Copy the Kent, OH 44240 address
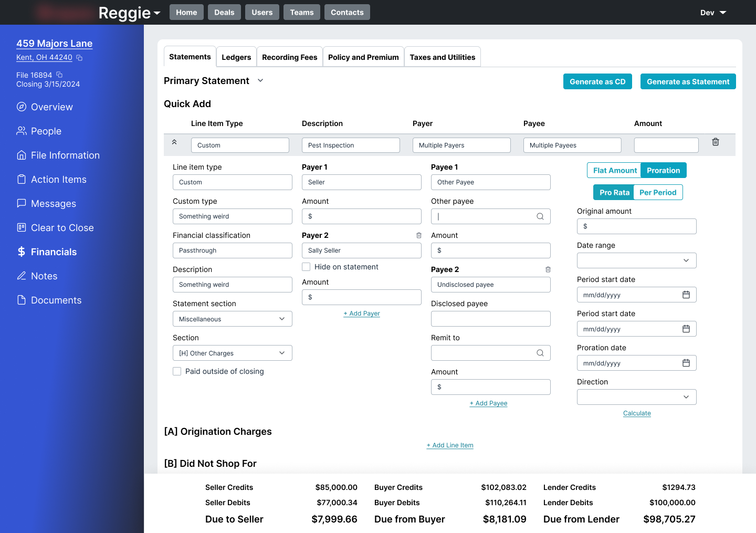Image resolution: width=756 pixels, height=533 pixels. pos(79,58)
